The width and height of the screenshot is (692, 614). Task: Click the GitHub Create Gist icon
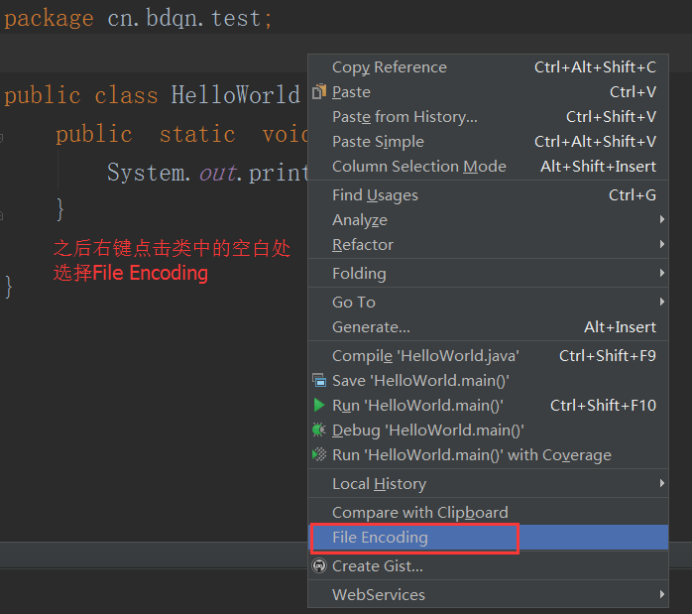tap(319, 566)
